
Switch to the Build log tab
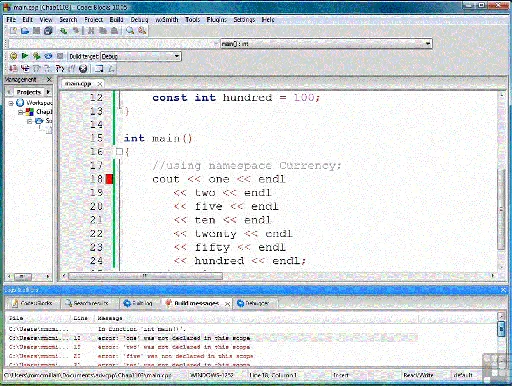point(138,303)
